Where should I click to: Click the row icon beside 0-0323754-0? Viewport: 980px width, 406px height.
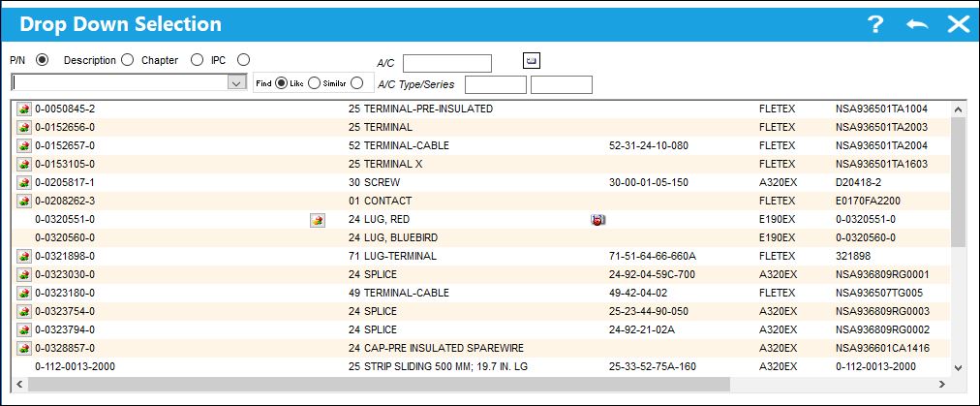[x=24, y=312]
